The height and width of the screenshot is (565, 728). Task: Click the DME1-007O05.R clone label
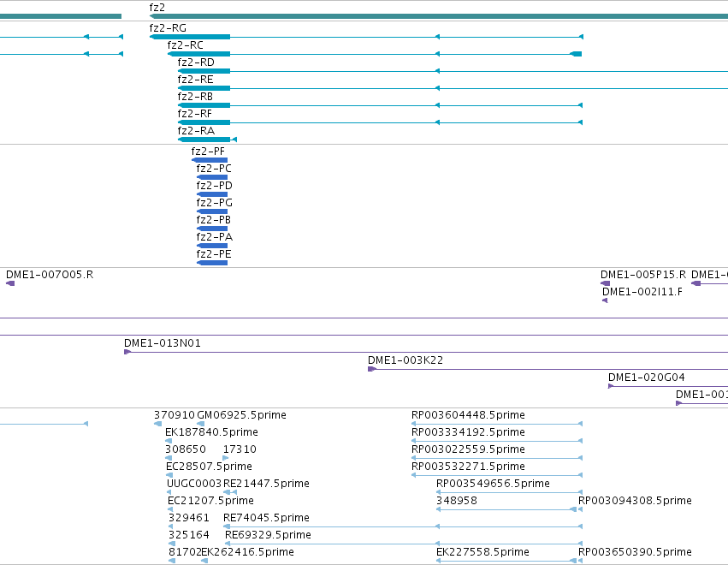[50, 275]
